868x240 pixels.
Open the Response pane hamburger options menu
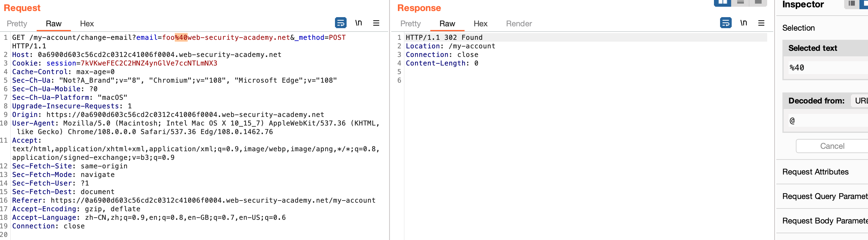[761, 23]
